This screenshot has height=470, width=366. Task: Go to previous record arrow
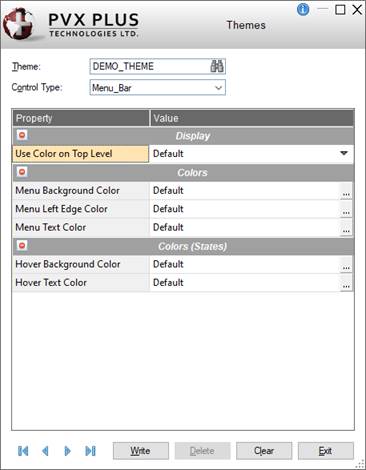point(45,451)
